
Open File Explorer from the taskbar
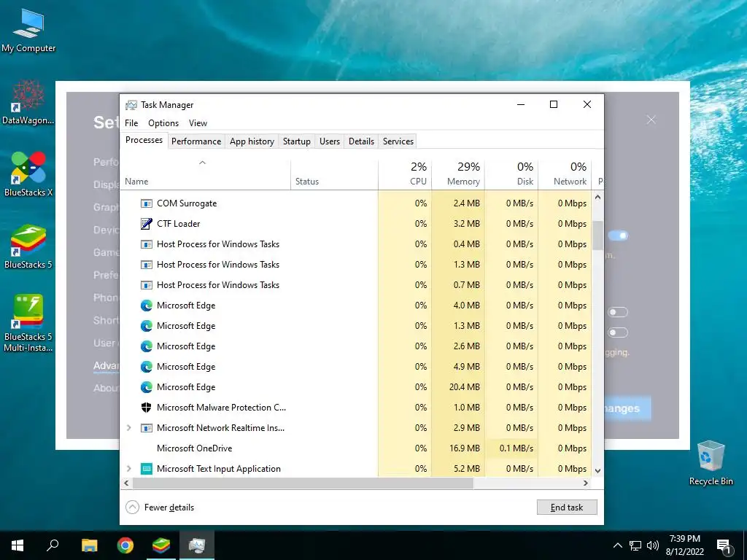89,545
